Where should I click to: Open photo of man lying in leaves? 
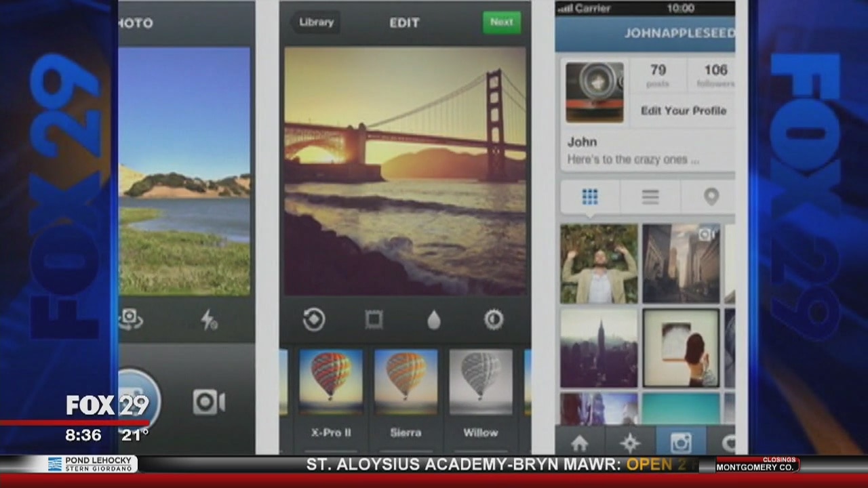point(599,264)
